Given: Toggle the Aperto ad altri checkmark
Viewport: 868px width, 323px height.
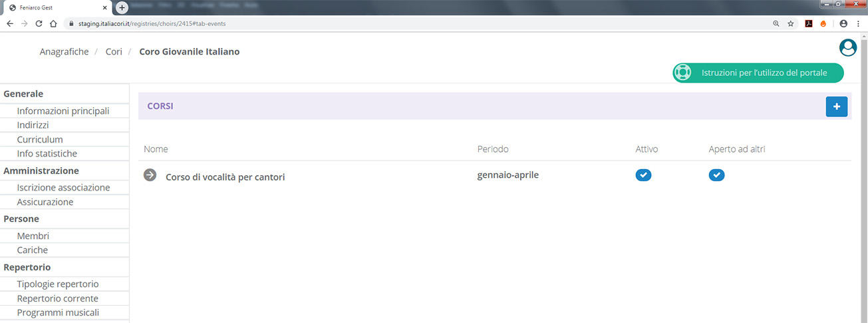Looking at the screenshot, I should click(716, 175).
